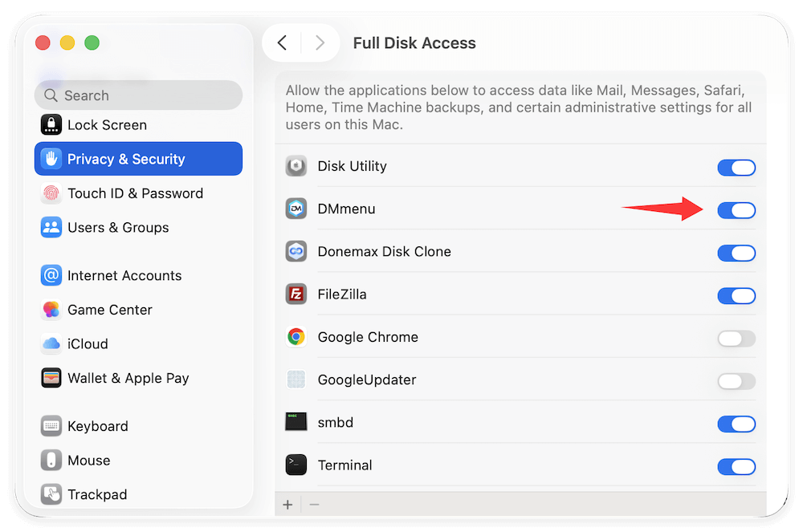Click the Disk Utility app icon

pyautogui.click(x=296, y=167)
